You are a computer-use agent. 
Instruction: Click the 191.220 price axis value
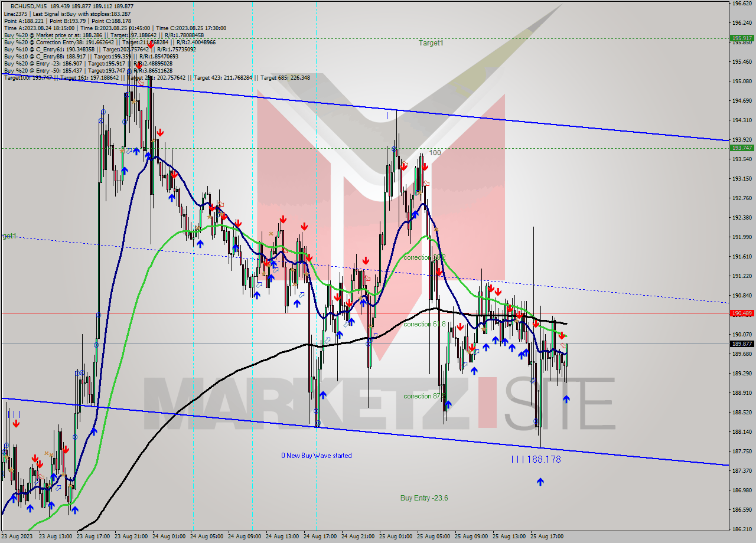(742, 276)
